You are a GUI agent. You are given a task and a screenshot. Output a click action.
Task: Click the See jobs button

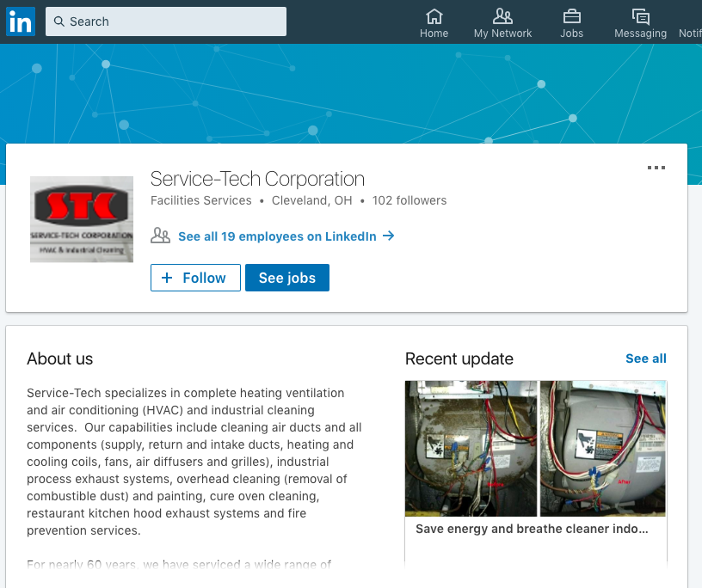[286, 277]
